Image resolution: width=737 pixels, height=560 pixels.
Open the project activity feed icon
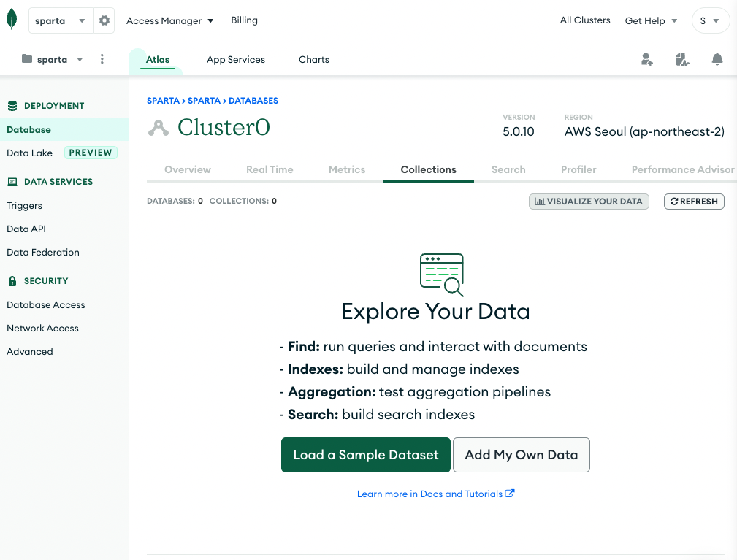click(x=681, y=59)
